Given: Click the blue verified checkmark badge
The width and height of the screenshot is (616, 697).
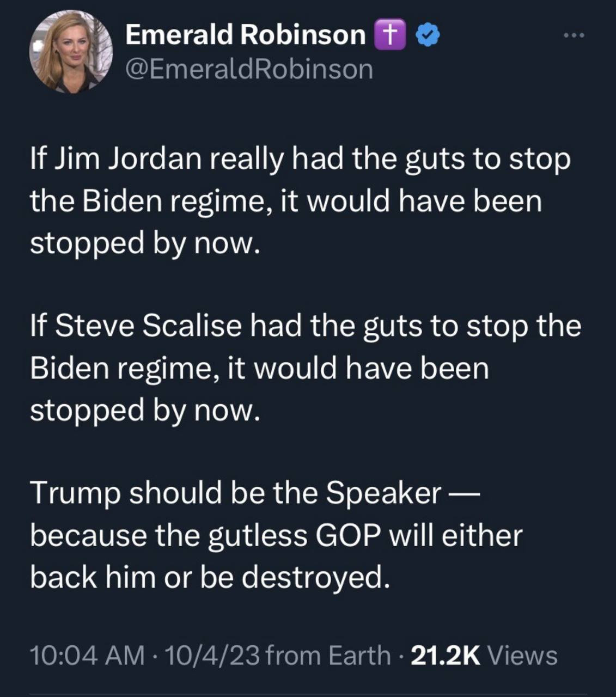Looking at the screenshot, I should 428,35.
